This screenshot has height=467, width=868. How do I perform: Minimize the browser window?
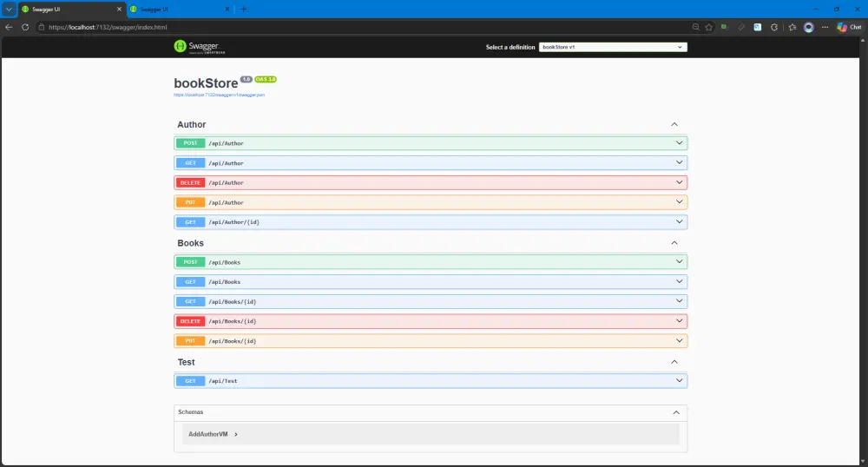pos(815,10)
